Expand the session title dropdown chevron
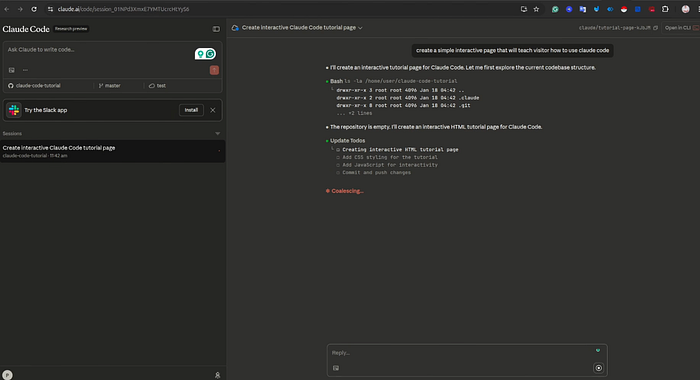The height and width of the screenshot is (380, 700). [x=360, y=28]
